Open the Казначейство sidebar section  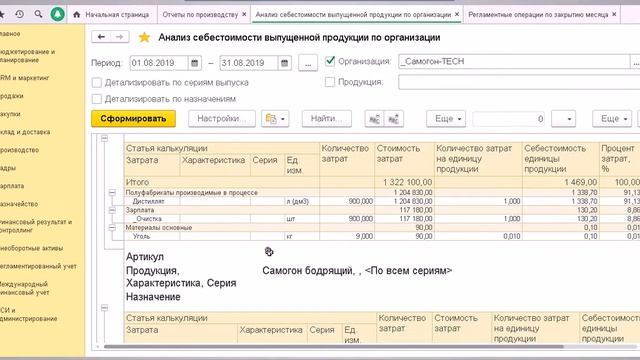[19, 204]
